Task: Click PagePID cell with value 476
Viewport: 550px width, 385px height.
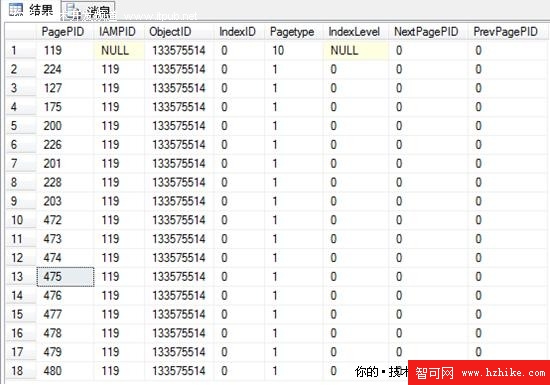Action: click(x=65, y=296)
